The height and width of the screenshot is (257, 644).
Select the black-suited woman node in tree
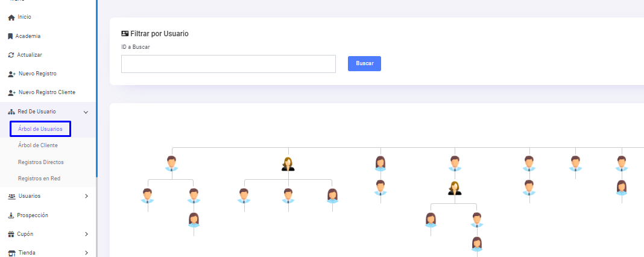pyautogui.click(x=288, y=164)
